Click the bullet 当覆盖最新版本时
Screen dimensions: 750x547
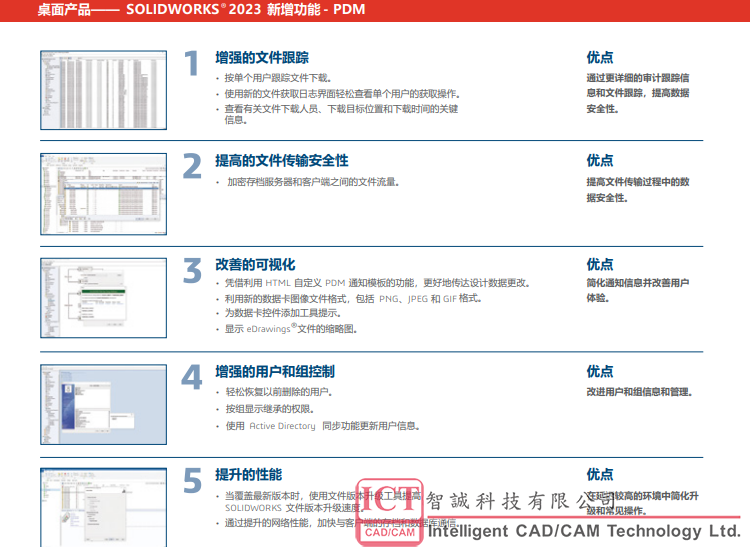(323, 502)
